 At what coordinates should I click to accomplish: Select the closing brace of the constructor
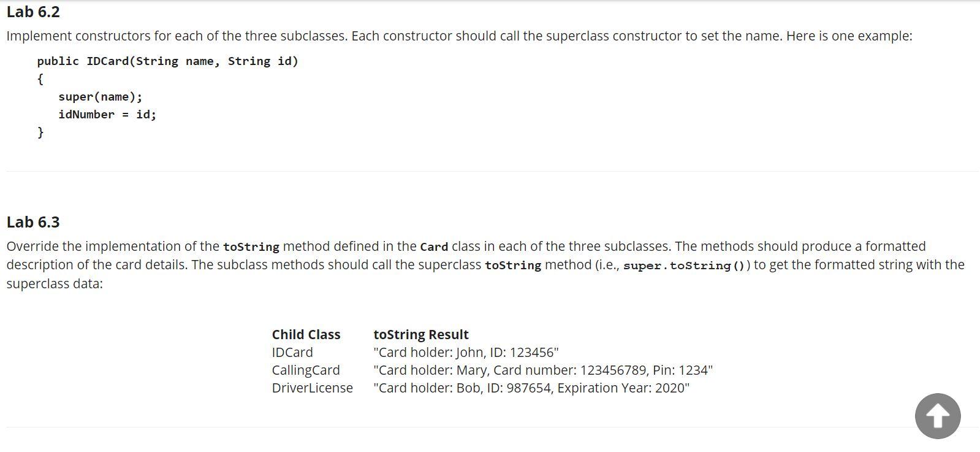click(40, 131)
